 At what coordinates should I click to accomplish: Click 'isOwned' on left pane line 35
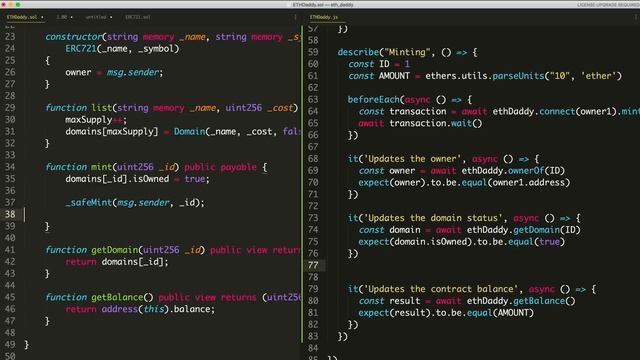(151, 179)
